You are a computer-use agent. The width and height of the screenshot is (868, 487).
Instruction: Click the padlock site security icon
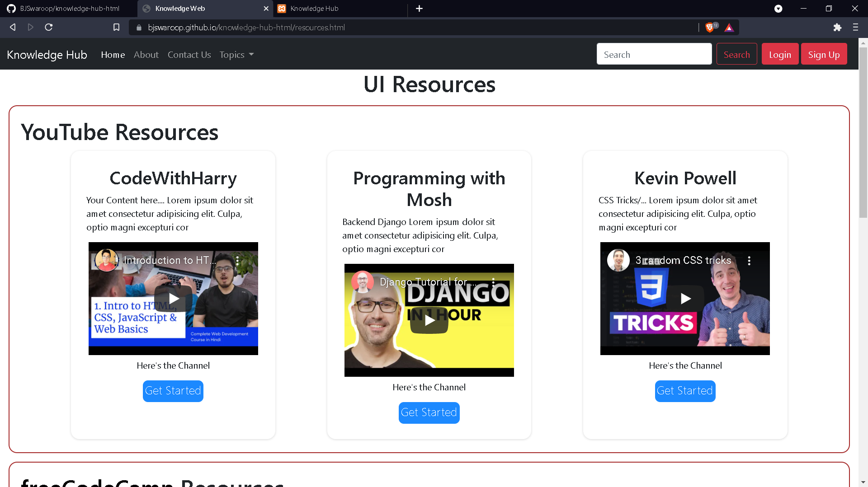(x=139, y=28)
